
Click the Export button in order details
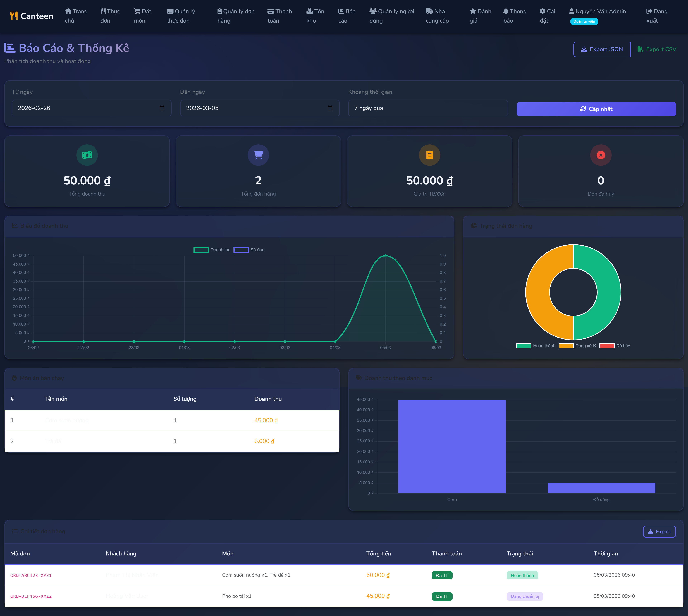coord(659,532)
